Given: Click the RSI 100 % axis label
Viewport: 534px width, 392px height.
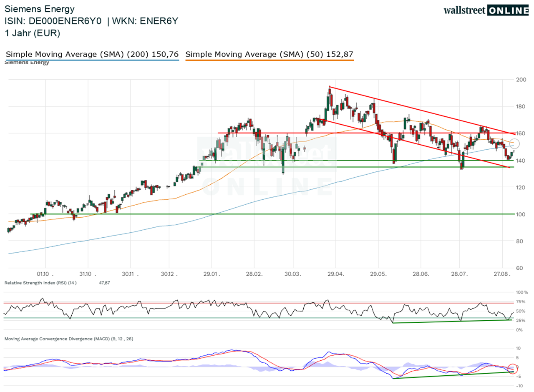Looking at the screenshot, I should coord(522,292).
